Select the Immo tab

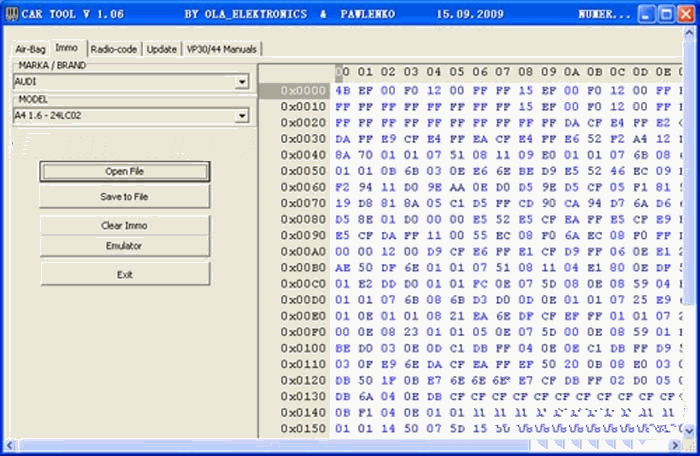pos(67,48)
